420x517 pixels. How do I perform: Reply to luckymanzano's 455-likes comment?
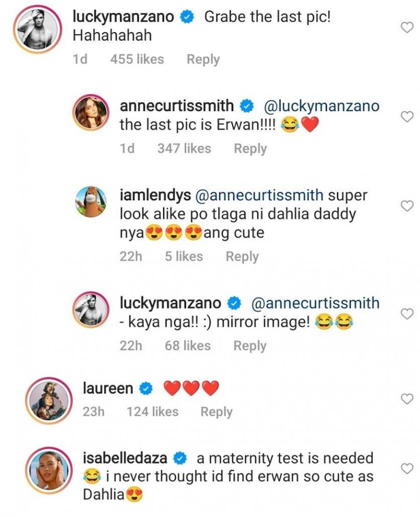point(203,59)
